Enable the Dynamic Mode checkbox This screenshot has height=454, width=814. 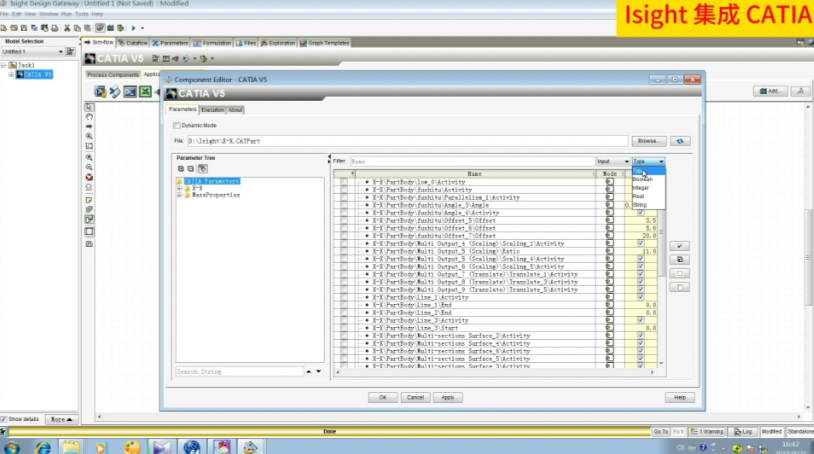coord(177,125)
